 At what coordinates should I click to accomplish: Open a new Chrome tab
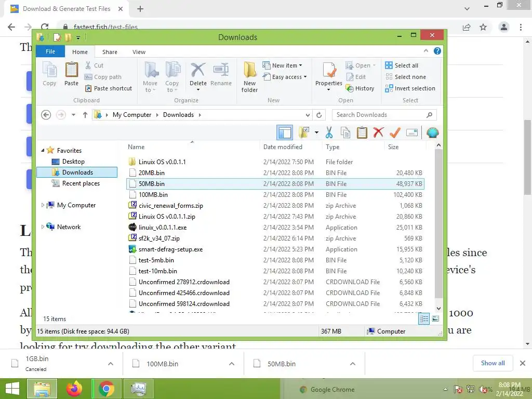tap(140, 9)
